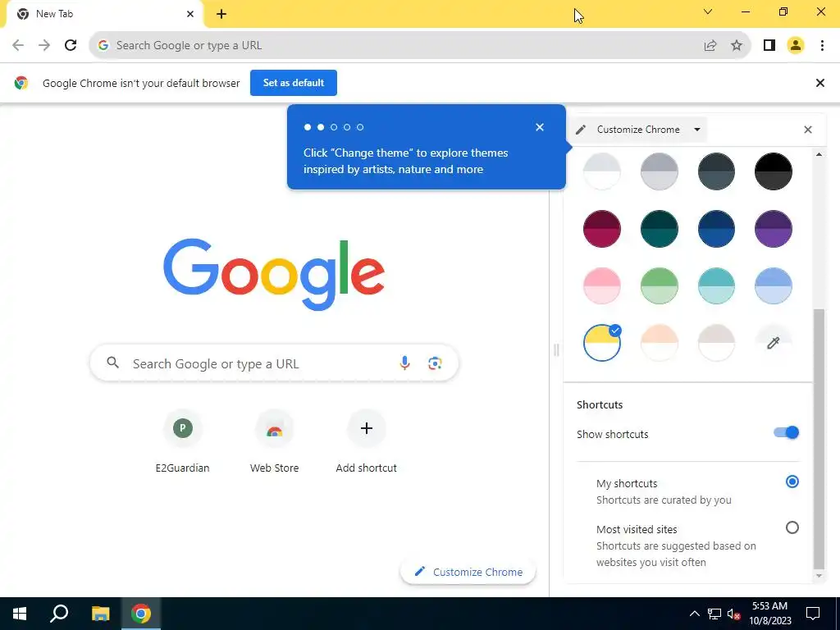Click the network icon in system tray

(x=714, y=614)
